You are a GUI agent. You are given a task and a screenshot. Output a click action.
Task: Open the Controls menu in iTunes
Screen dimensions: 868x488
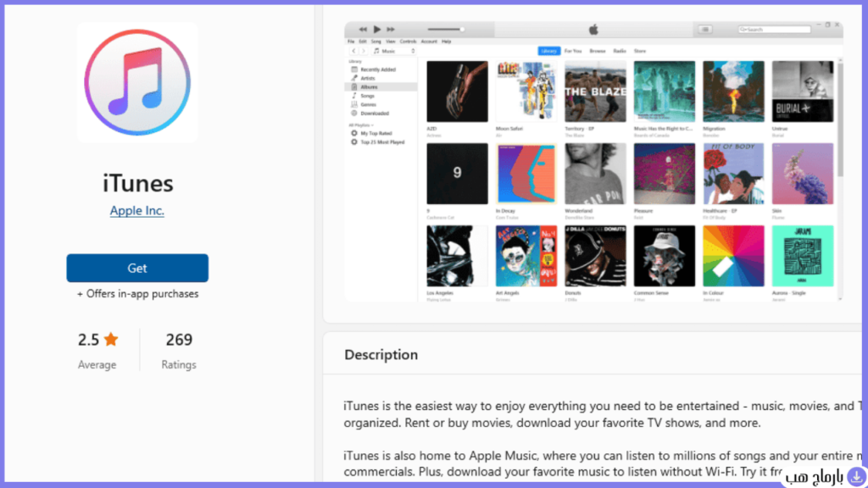tap(408, 42)
